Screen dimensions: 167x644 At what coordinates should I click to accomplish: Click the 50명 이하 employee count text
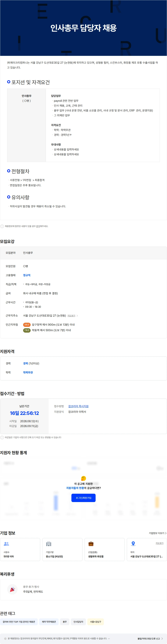9,556
